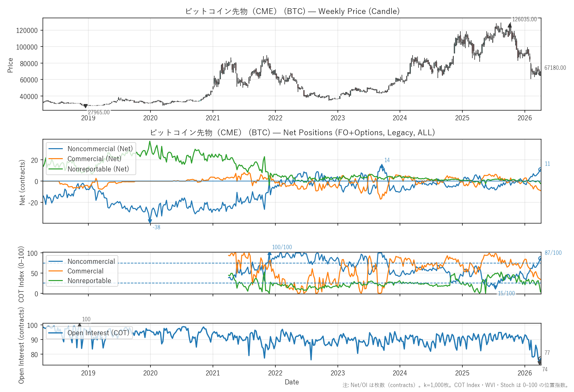Click the 87/100 latest COT Index label
574x392 pixels.
553,253
